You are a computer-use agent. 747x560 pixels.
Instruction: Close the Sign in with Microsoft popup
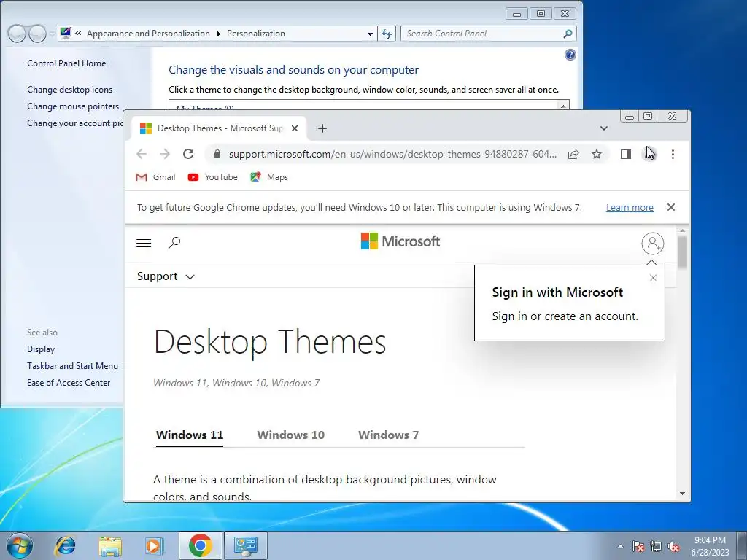point(653,278)
